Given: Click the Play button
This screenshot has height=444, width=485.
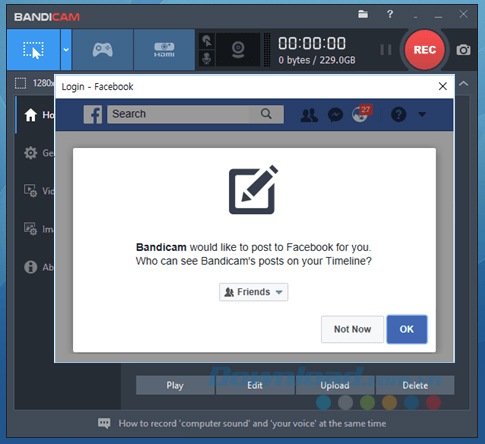Looking at the screenshot, I should click(x=175, y=385).
